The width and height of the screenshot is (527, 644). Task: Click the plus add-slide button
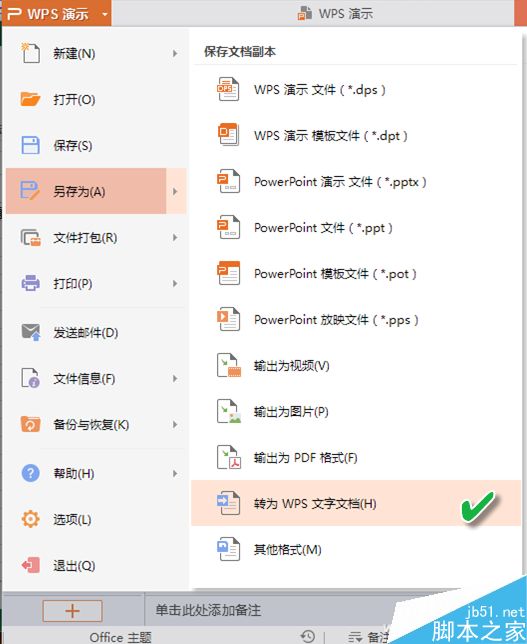[72, 611]
